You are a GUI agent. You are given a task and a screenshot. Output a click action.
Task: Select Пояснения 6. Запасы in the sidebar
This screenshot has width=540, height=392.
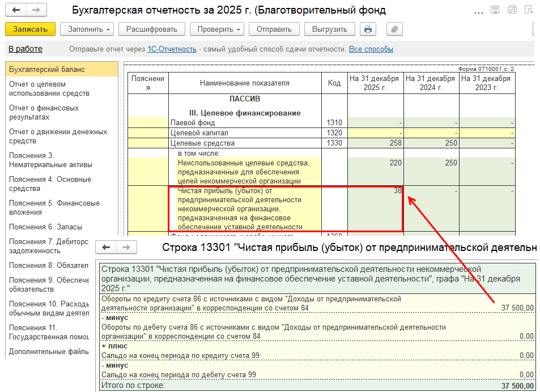pyautogui.click(x=45, y=227)
